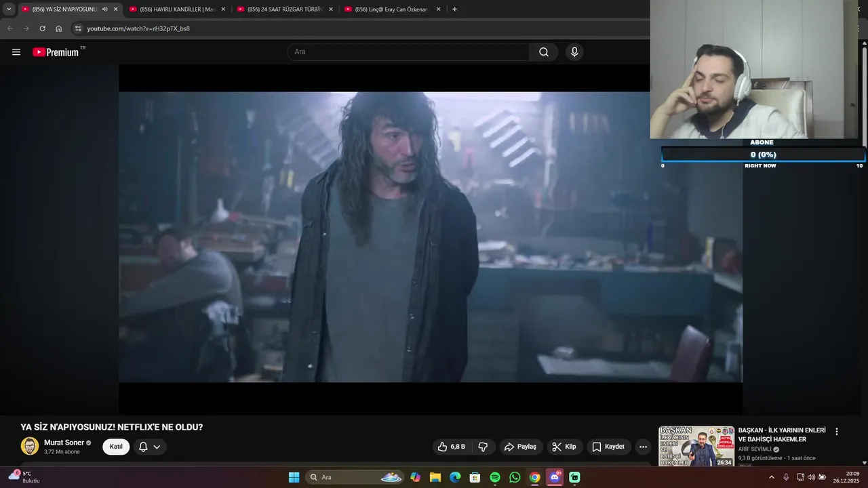View site information icon in address bar

78,28
